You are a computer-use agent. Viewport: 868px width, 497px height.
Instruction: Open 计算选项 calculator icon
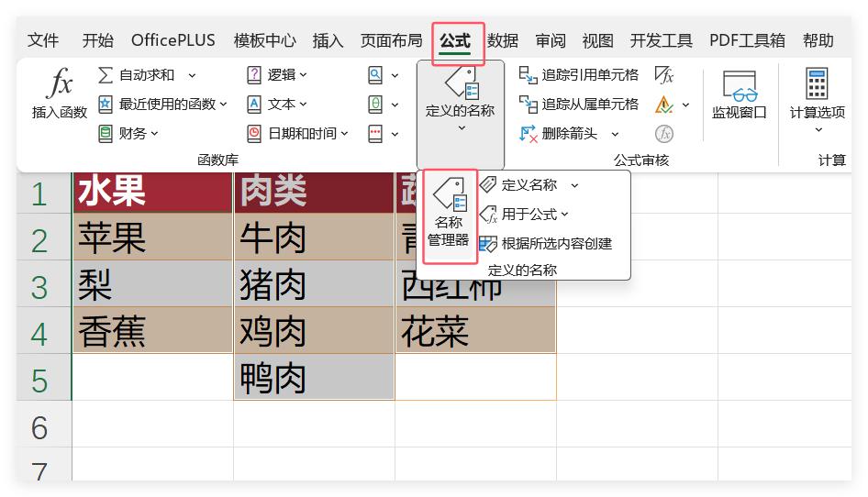[817, 83]
